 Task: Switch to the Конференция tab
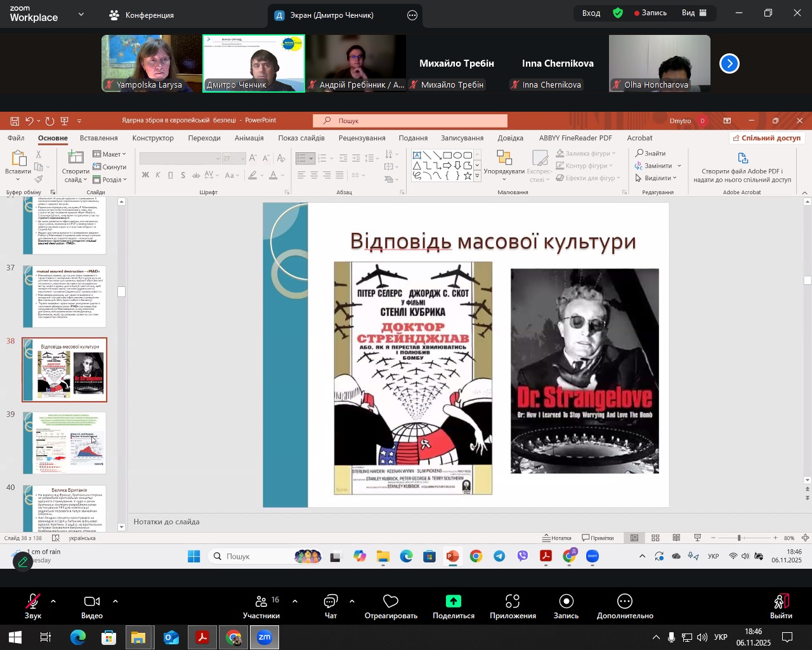142,15
